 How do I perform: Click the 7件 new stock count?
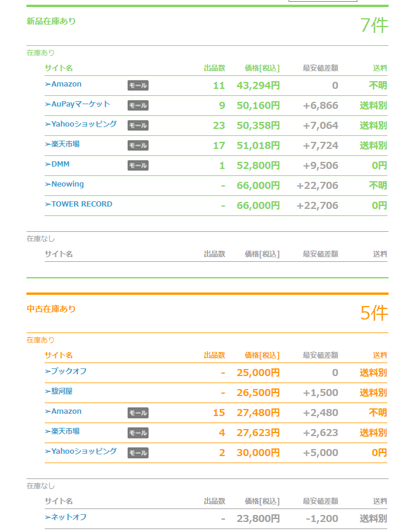[x=374, y=25]
